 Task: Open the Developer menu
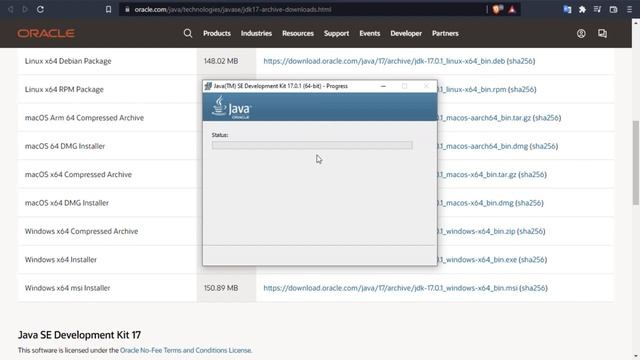(x=406, y=33)
